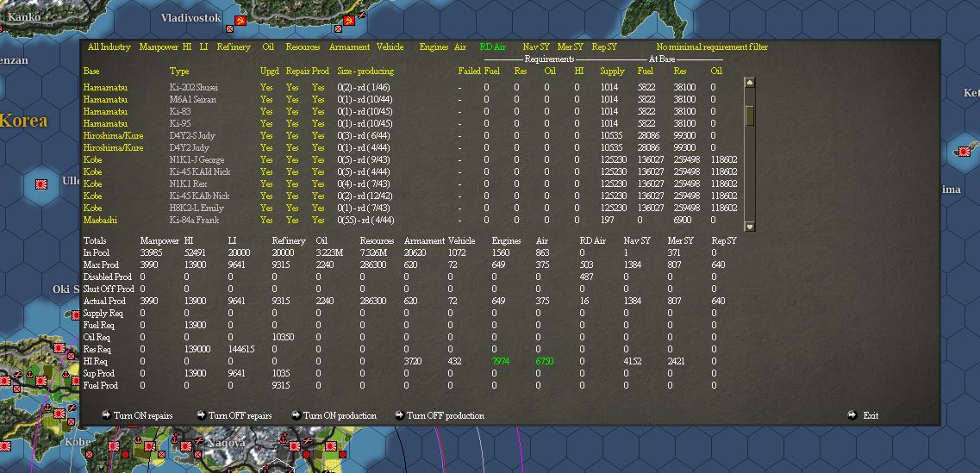Select the Japanese flag base near Ulle label

click(x=41, y=184)
